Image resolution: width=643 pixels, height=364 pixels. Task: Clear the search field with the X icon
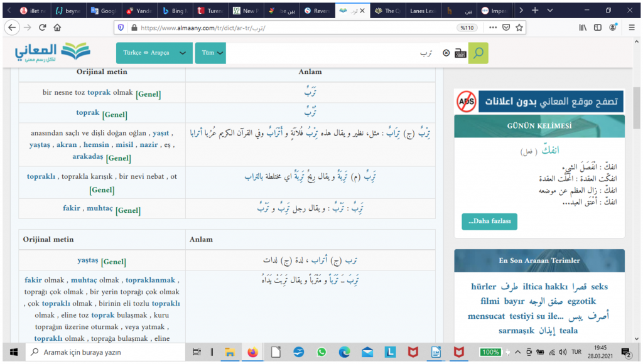[x=446, y=53]
